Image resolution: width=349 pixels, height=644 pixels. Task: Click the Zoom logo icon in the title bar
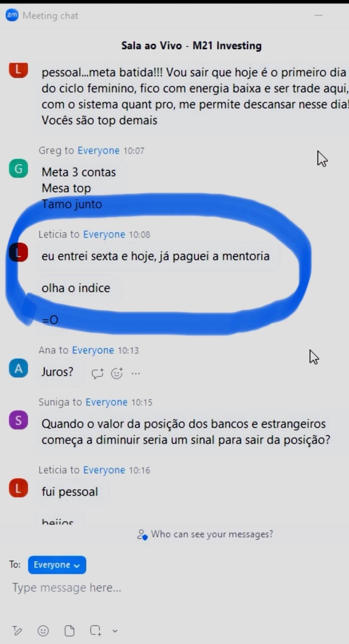click(x=12, y=15)
